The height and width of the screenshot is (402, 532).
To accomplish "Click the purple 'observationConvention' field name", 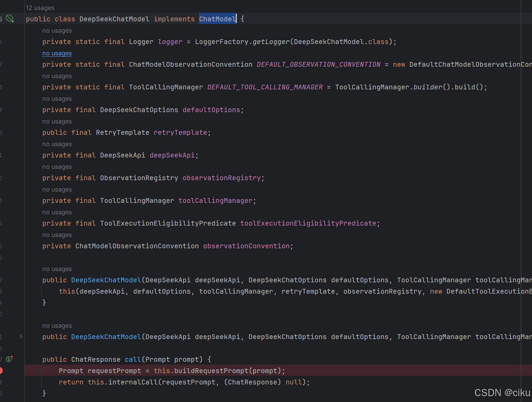I will 246,246.
